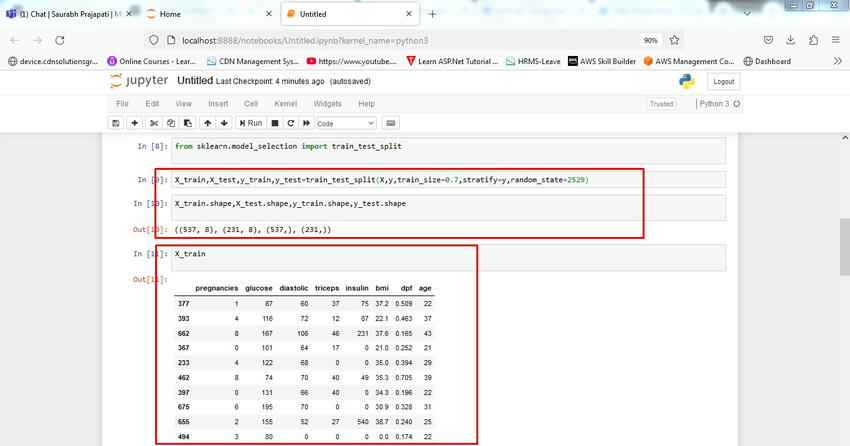This screenshot has height=446, width=850.
Task: Open AWS Management Console bookmark
Action: pyautogui.click(x=689, y=61)
